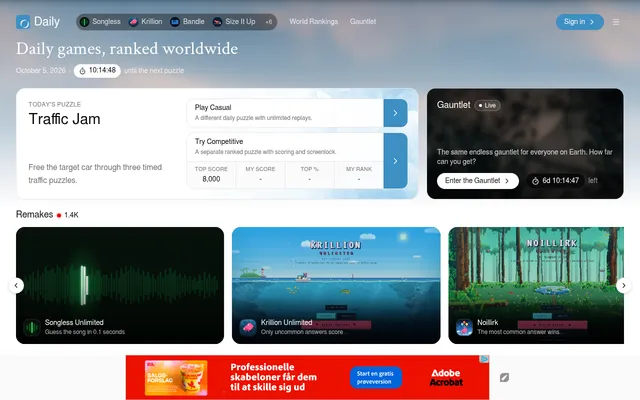
Task: Advance carousel with next arrow
Action: pos(624,285)
